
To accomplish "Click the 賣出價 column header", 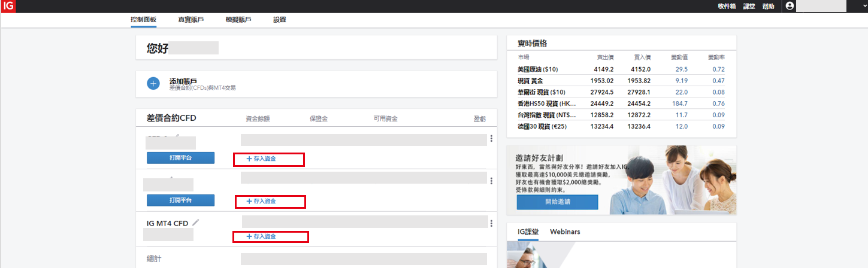I will (x=605, y=57).
